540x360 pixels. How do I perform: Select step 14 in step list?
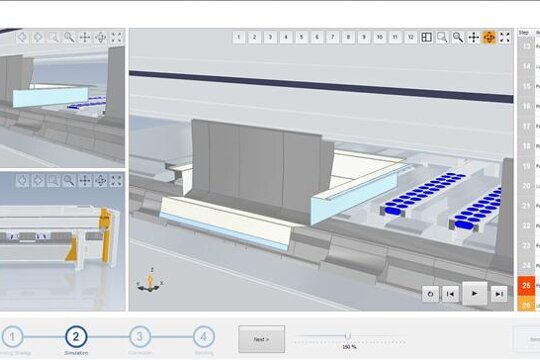[527, 66]
